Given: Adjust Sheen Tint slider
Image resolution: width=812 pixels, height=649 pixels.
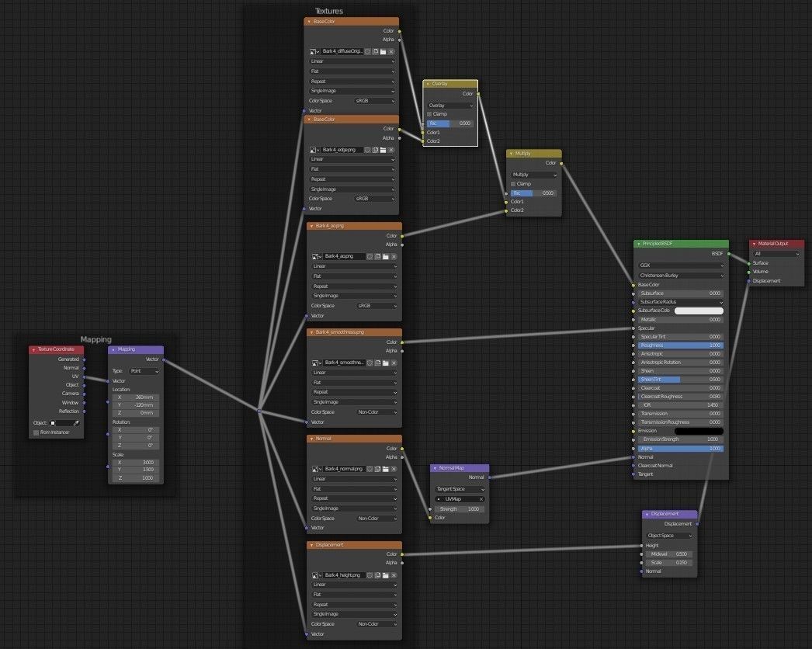Looking at the screenshot, I should [681, 380].
